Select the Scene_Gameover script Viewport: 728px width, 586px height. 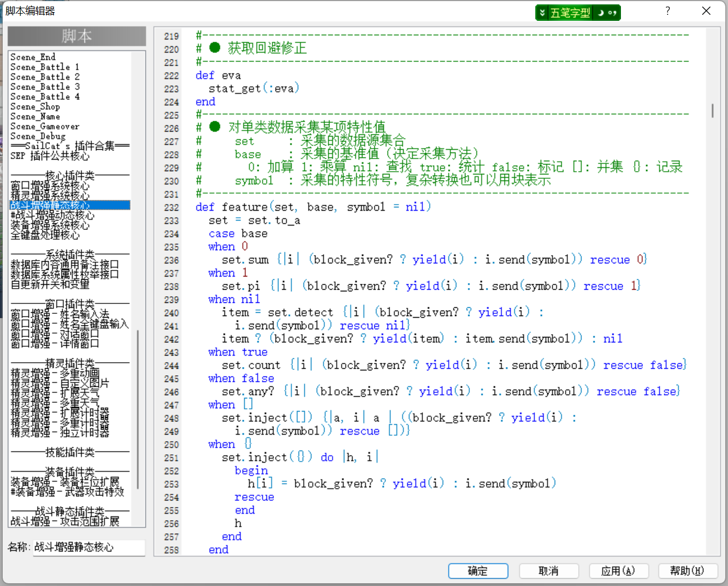pos(45,126)
